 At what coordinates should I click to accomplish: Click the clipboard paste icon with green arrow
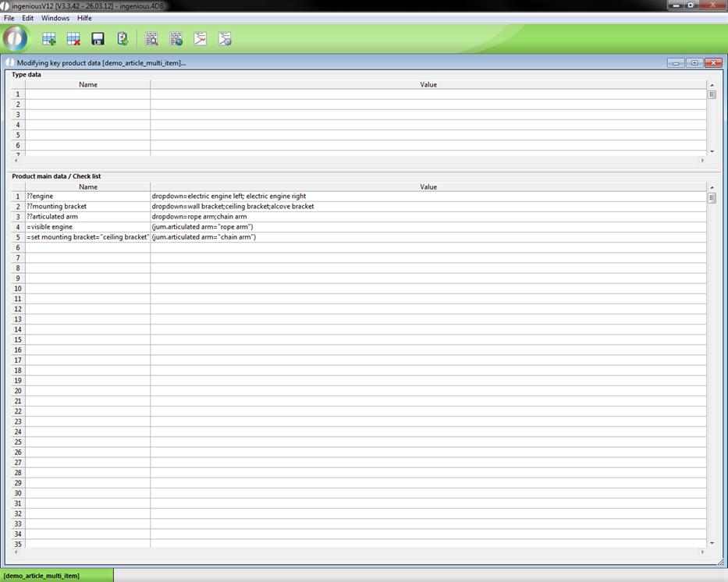point(123,39)
